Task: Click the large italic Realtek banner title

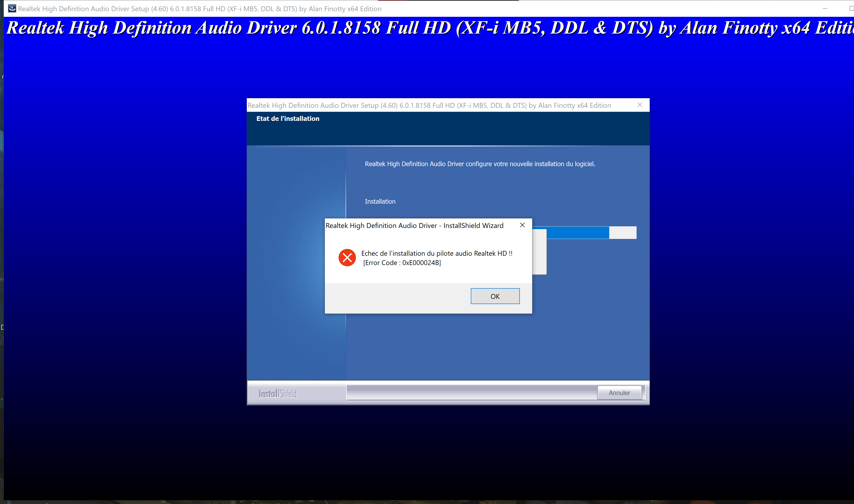Action: [430, 28]
